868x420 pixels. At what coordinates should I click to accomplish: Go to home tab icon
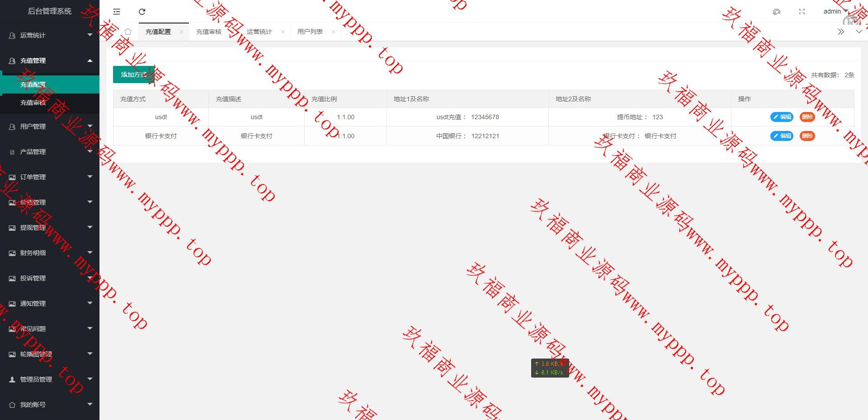click(x=128, y=32)
